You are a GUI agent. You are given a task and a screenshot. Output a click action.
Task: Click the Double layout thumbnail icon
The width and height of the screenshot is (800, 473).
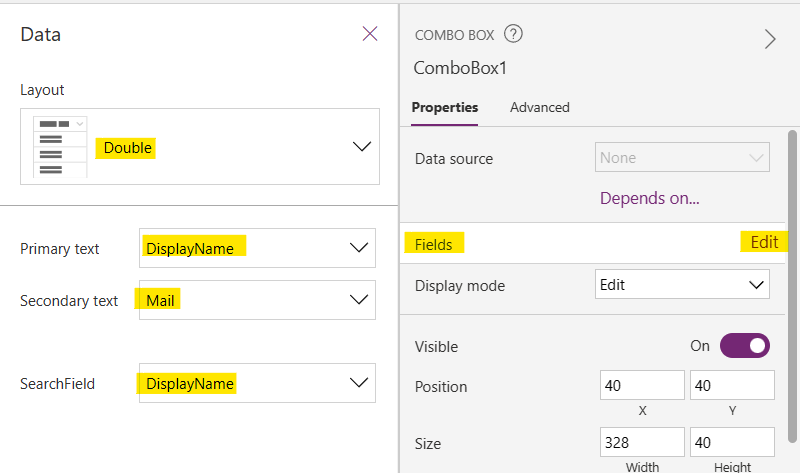[61, 147]
